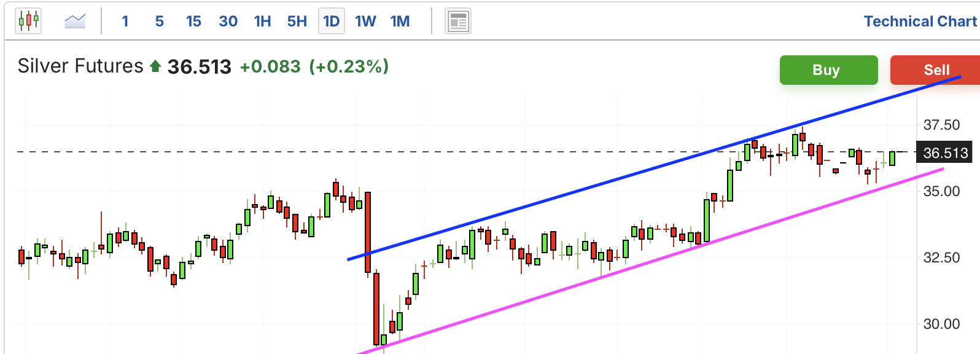Viewport: 980px width, 354px height.
Task: Select the 1 minute timeframe
Action: (125, 22)
